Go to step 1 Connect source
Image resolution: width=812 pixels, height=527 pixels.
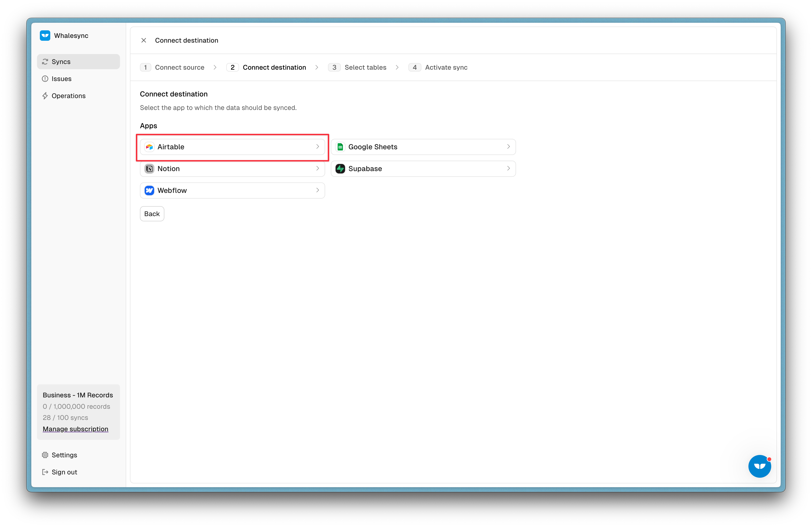(172, 68)
